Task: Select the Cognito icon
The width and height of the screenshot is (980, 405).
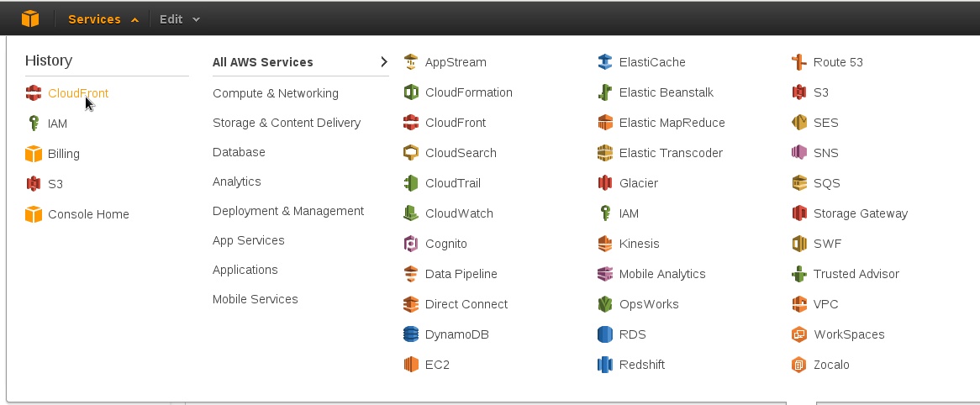Action: click(x=411, y=244)
